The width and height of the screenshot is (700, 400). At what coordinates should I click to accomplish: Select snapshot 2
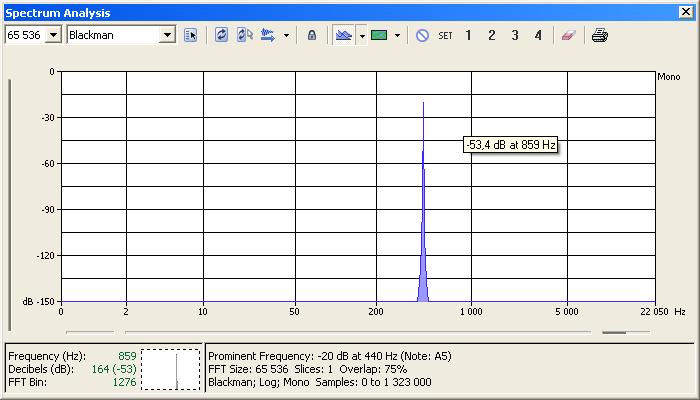click(x=492, y=35)
